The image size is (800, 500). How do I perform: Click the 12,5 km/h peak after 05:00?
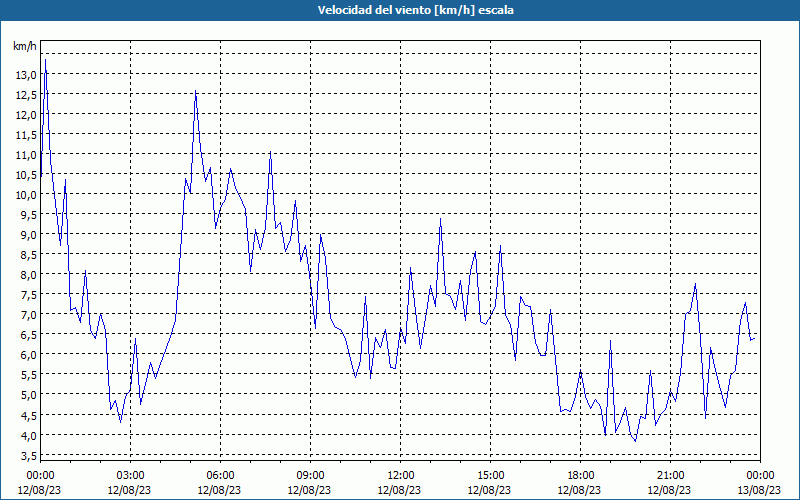click(195, 91)
